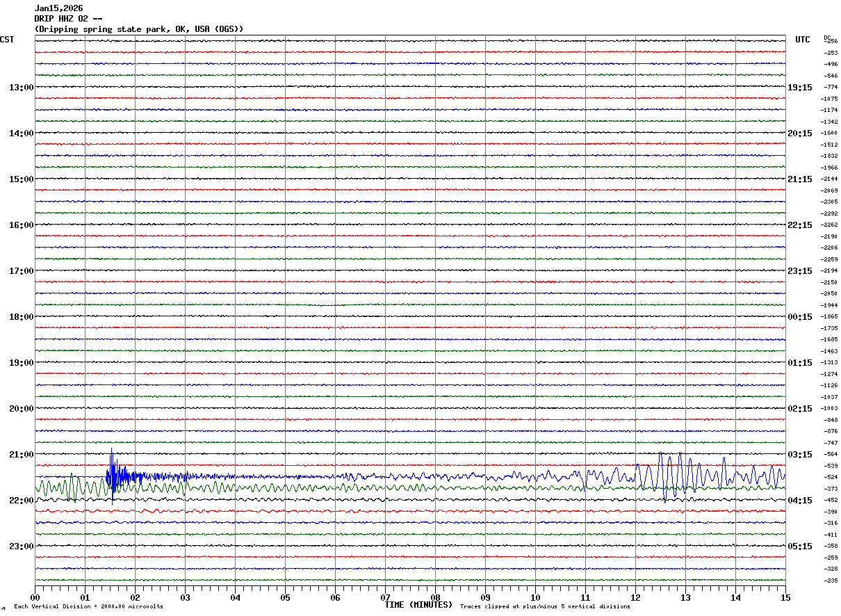The height and width of the screenshot is (616, 841).
Task: Click the DC offset column header
Action: tap(827, 37)
